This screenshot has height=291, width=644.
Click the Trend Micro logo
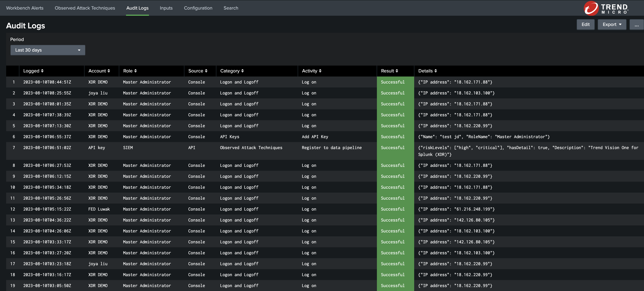606,8
